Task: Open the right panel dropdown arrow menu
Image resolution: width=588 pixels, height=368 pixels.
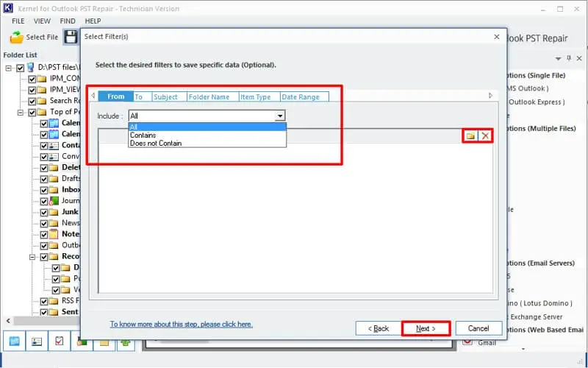Action: point(559,59)
